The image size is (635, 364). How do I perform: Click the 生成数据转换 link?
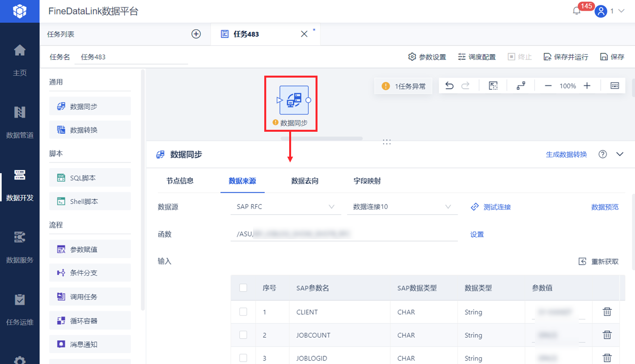tap(566, 154)
